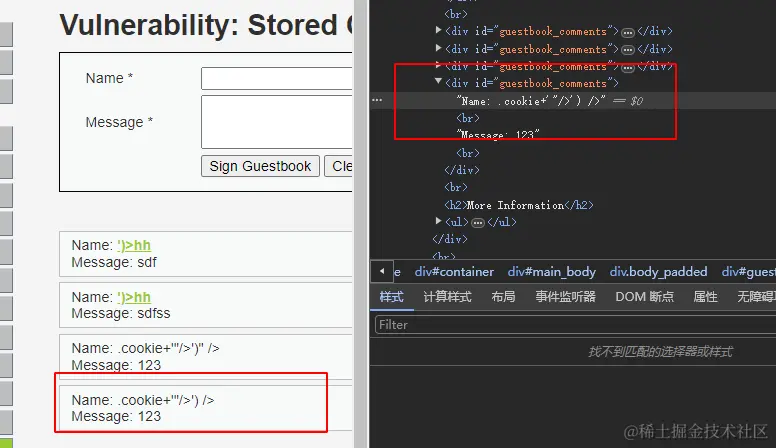Viewport: 776px width, 448px height.
Task: Expand the second collapsed guestbook_comments div
Action: (x=438, y=48)
